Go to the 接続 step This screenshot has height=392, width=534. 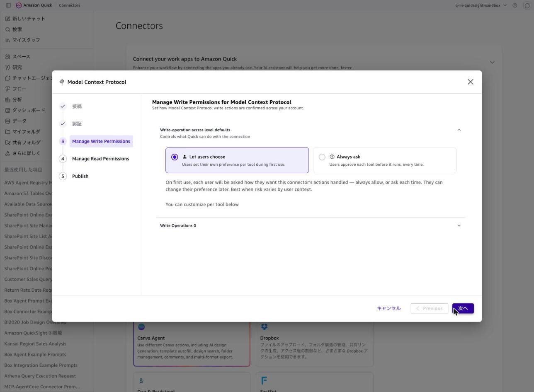pyautogui.click(x=77, y=106)
